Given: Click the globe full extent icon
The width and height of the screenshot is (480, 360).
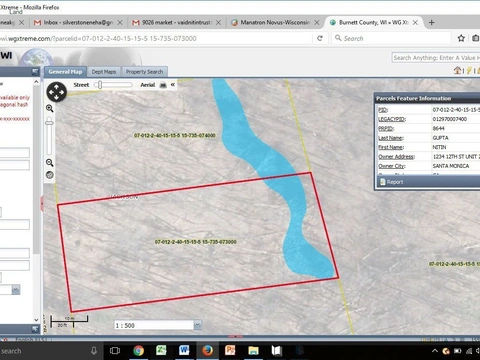Looking at the screenshot, I should (50, 175).
